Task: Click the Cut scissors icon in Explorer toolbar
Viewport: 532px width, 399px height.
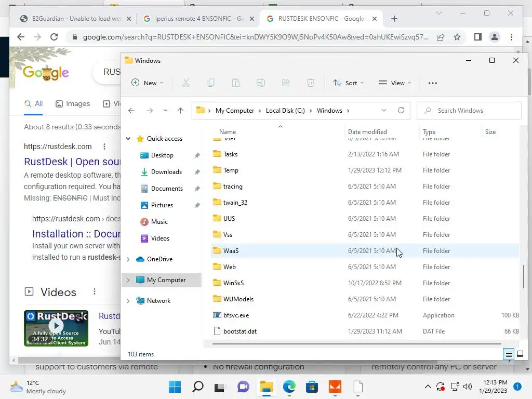Action: (x=186, y=83)
